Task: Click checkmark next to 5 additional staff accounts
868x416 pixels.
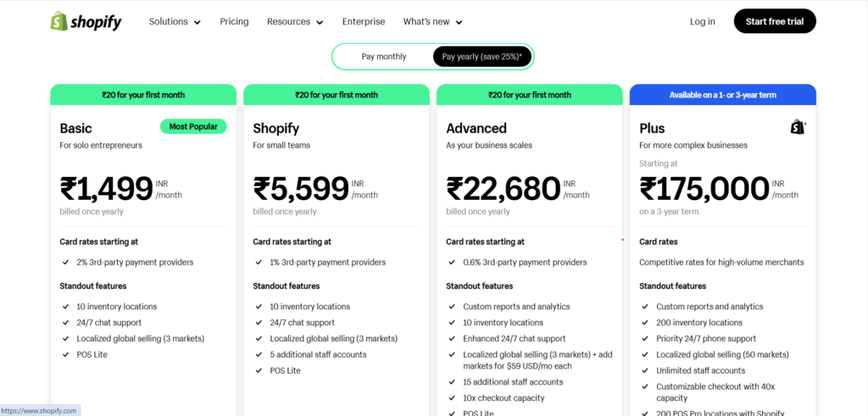Action: click(x=259, y=355)
